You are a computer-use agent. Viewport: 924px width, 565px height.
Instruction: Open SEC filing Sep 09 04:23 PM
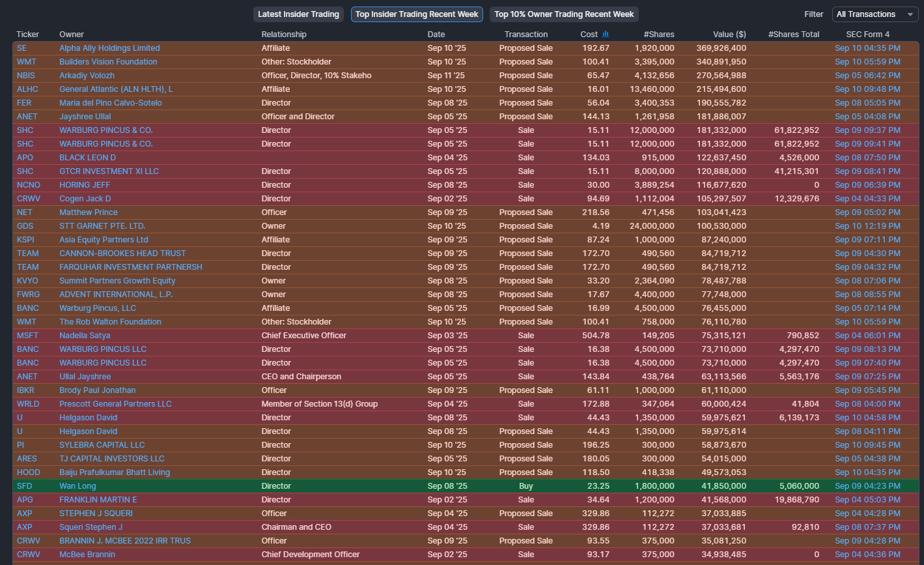pyautogui.click(x=867, y=486)
